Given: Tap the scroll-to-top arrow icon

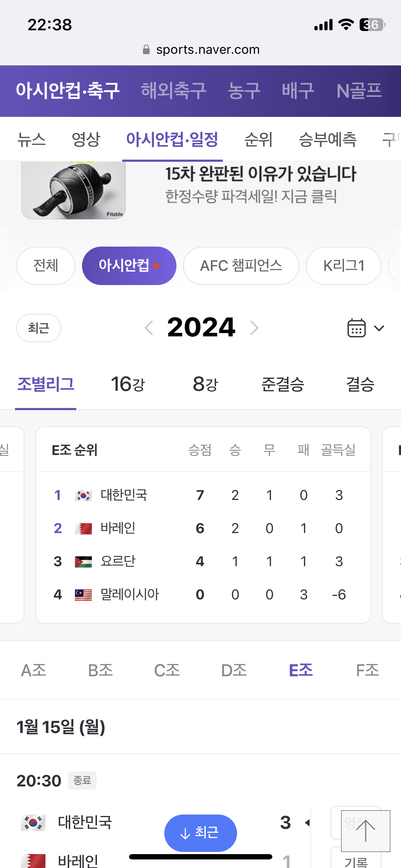Looking at the screenshot, I should click(x=365, y=831).
